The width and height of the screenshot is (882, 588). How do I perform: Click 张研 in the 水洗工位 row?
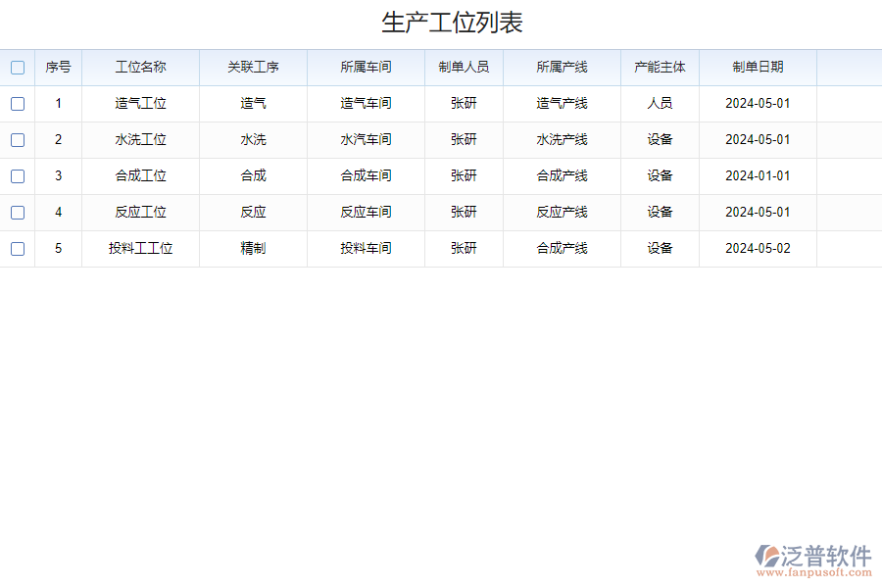coord(463,139)
